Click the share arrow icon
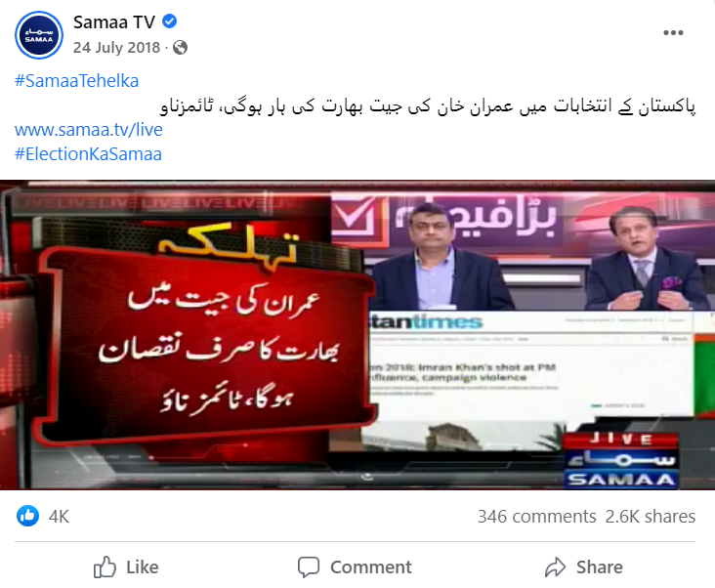Screen dimensions: 715x588 [555, 567]
